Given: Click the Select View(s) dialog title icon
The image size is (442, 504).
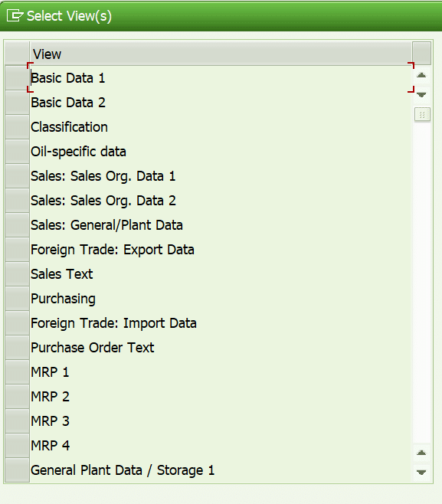Looking at the screenshot, I should click(x=15, y=15).
